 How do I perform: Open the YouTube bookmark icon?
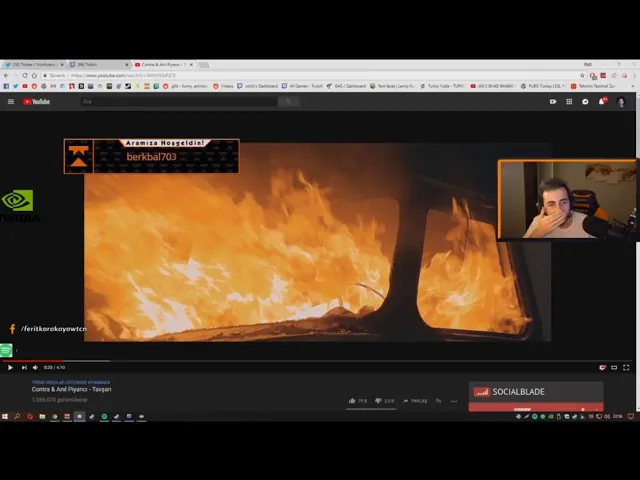(25, 86)
